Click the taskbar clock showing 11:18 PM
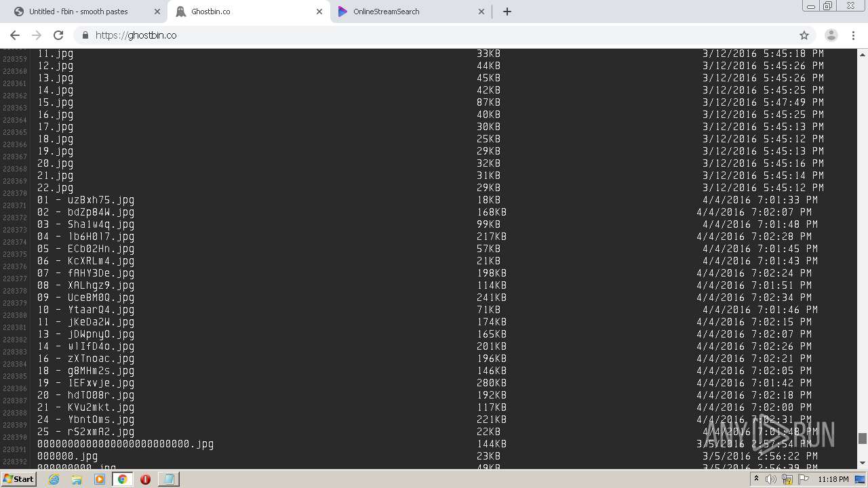 833,479
